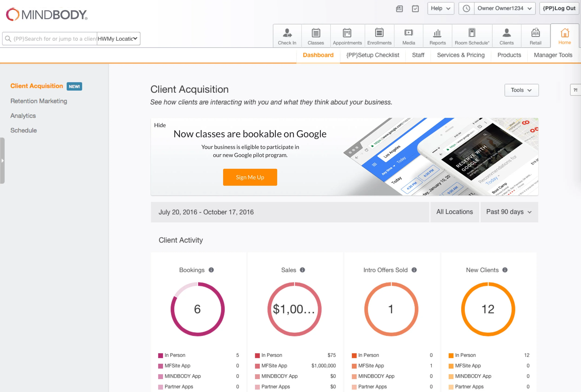Viewport: 581px width, 392px height.
Task: Click Sign Me Up for Google pilot
Action: click(250, 177)
